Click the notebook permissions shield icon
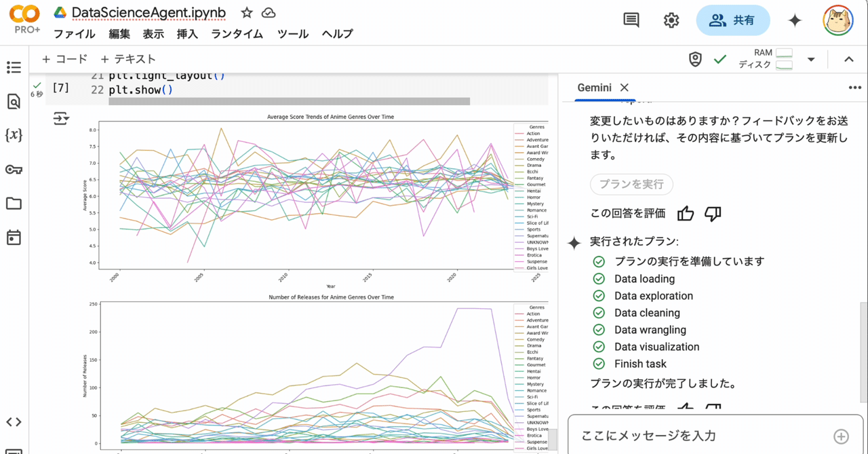Screen dimensions: 868x454 pos(694,59)
